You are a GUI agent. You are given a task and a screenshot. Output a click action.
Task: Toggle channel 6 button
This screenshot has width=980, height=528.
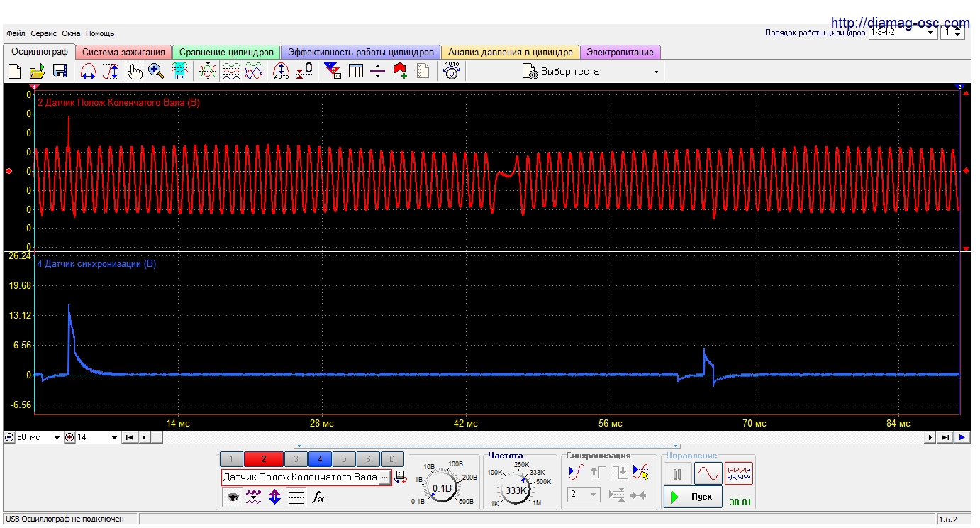point(368,460)
